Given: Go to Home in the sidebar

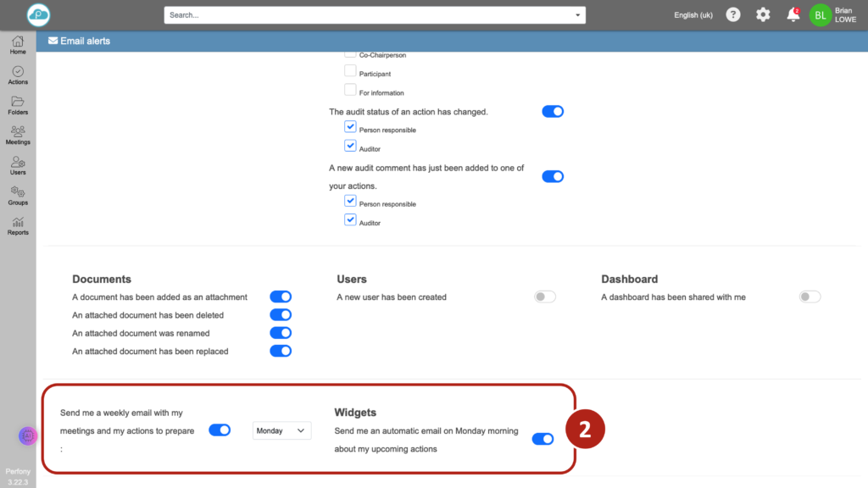Looking at the screenshot, I should (18, 46).
